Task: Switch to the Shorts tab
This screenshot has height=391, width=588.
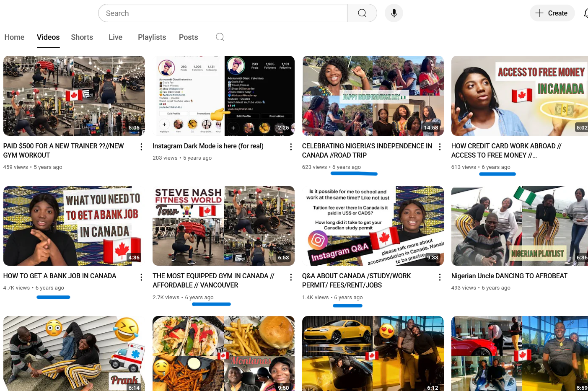Action: [x=82, y=37]
